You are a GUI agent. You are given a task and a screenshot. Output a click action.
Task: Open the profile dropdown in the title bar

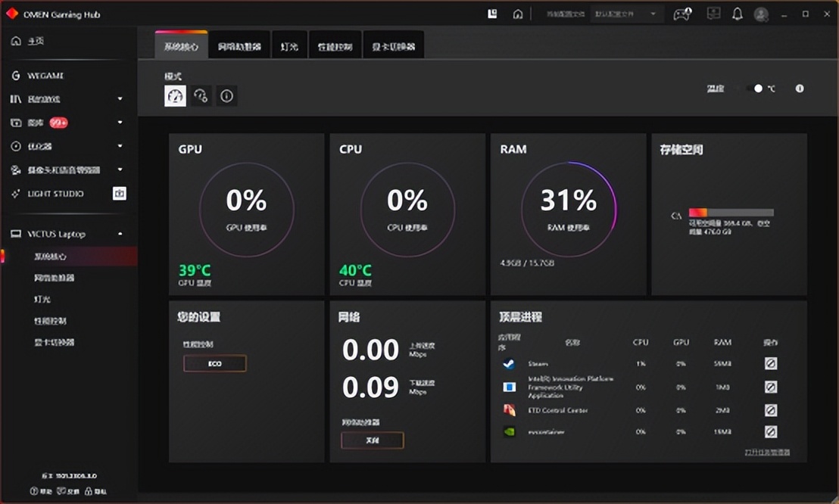[x=628, y=14]
